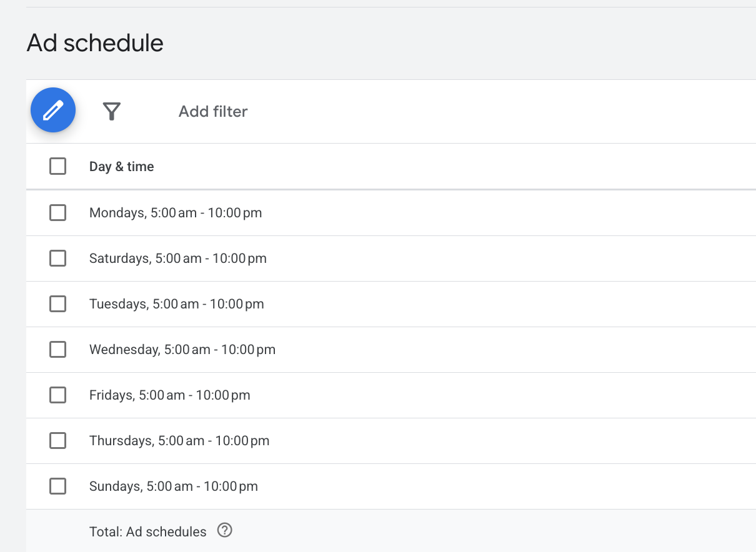Select the Saturdays 5:00 am schedule checkbox
The height and width of the screenshot is (552, 756).
pyautogui.click(x=57, y=258)
